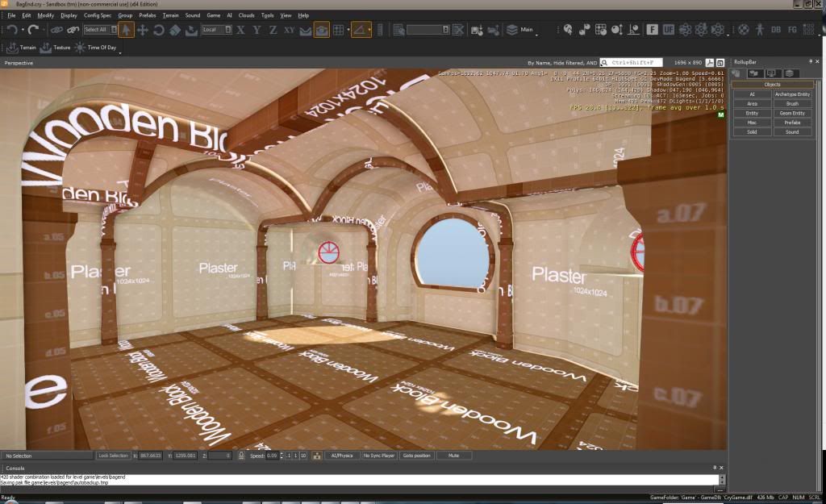Click the Undo arrow icon
This screenshot has height=504, width=826.
12,30
